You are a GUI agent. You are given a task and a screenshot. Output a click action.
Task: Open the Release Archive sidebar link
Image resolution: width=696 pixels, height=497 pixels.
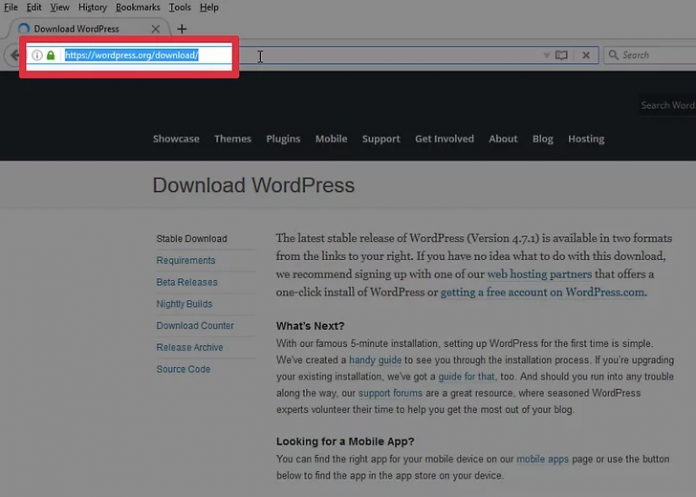(x=189, y=347)
